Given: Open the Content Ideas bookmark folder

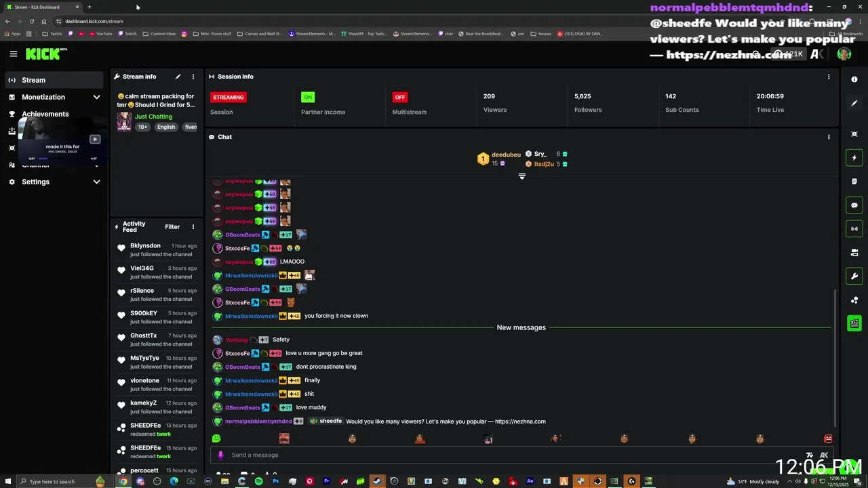Looking at the screenshot, I should [159, 33].
